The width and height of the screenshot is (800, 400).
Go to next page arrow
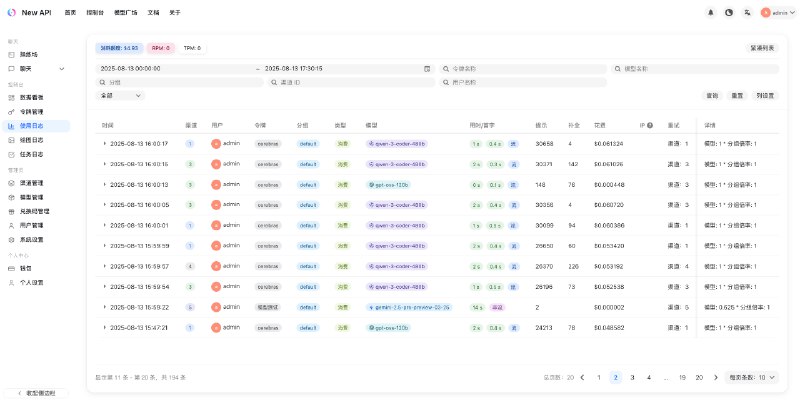pyautogui.click(x=716, y=378)
